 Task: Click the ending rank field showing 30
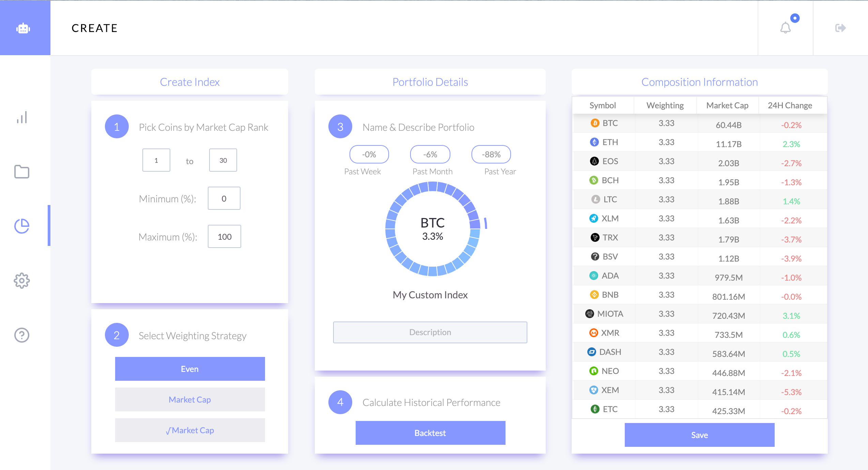[223, 160]
